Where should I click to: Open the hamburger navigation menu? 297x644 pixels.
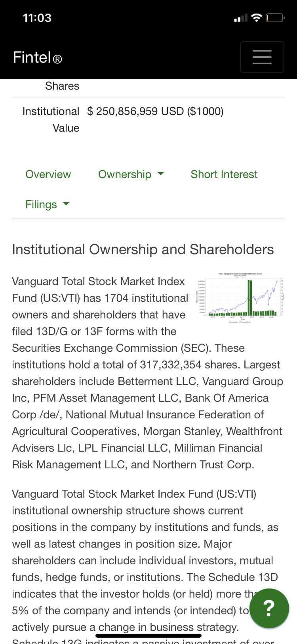click(262, 57)
